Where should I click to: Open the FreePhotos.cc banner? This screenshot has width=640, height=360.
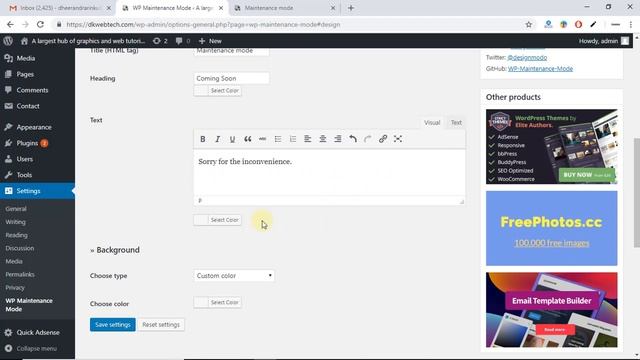551,228
